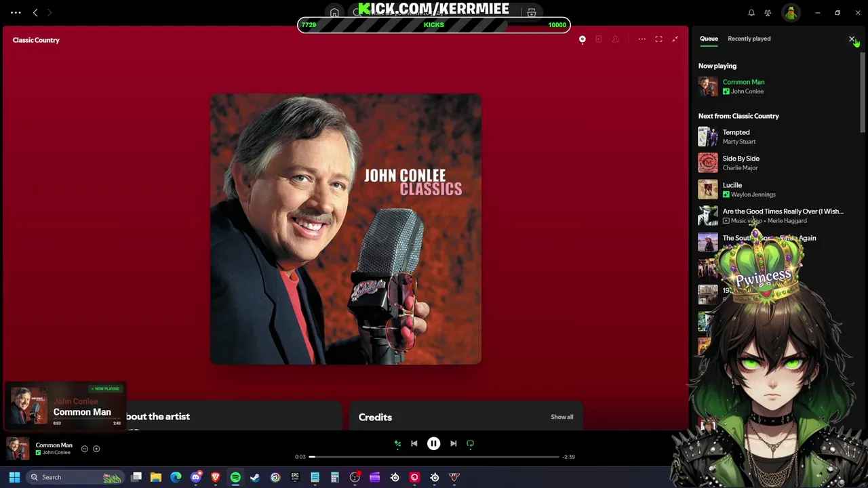
Task: Enter full screen mode
Action: [658, 39]
